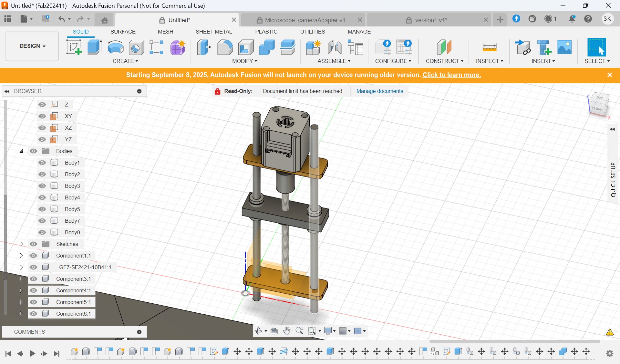
Task: Open the SK user profile button
Action: pyautogui.click(x=607, y=19)
